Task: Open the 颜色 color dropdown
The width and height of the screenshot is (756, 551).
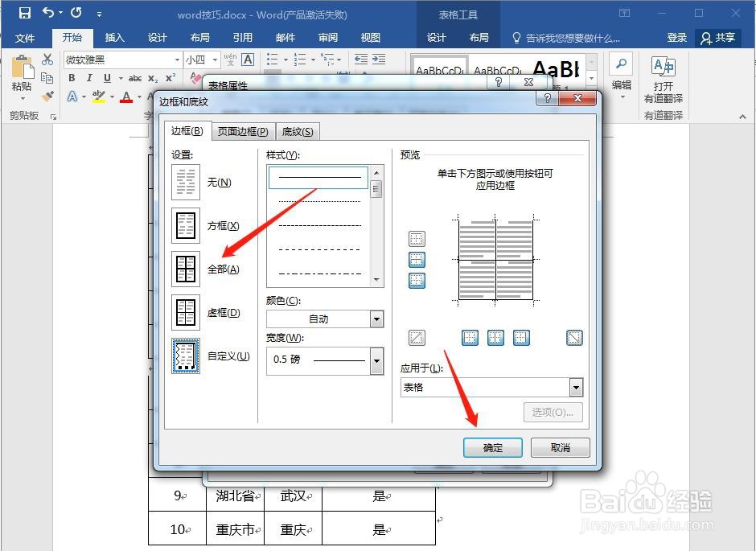Action: point(376,319)
